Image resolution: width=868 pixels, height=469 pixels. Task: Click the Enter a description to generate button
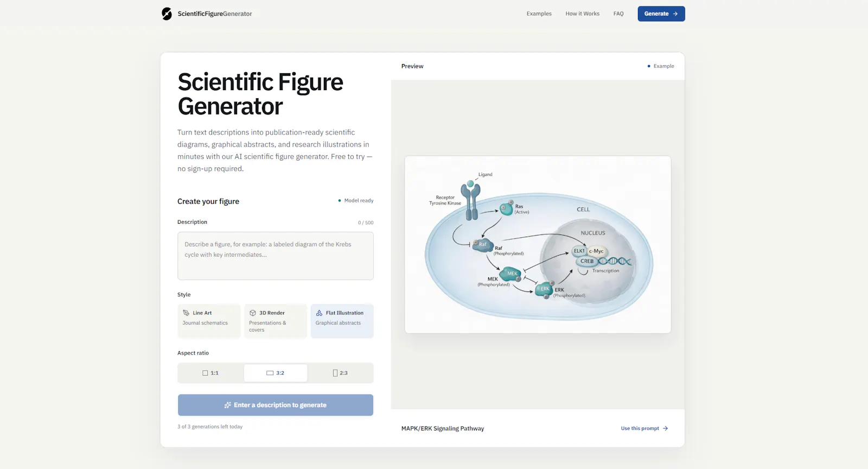275,405
